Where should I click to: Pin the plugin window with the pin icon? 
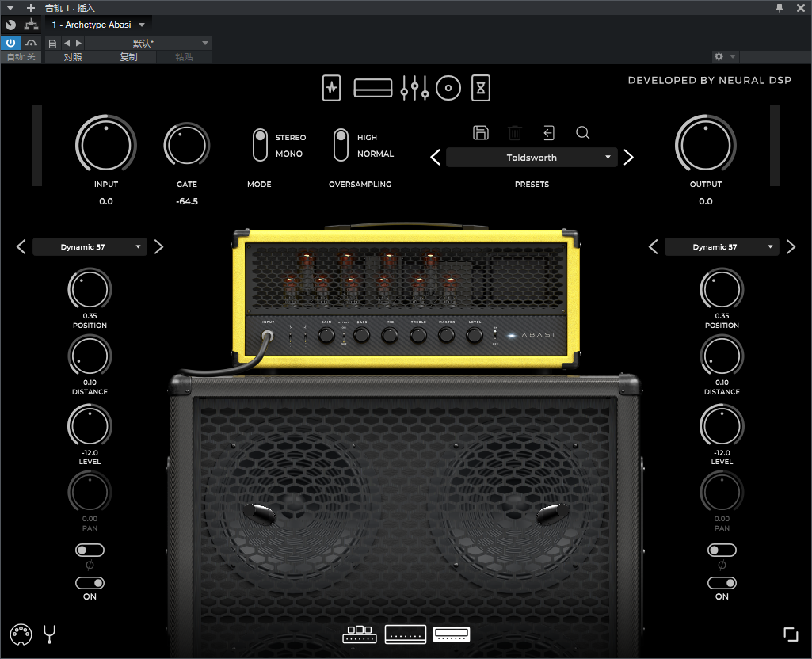(x=780, y=8)
